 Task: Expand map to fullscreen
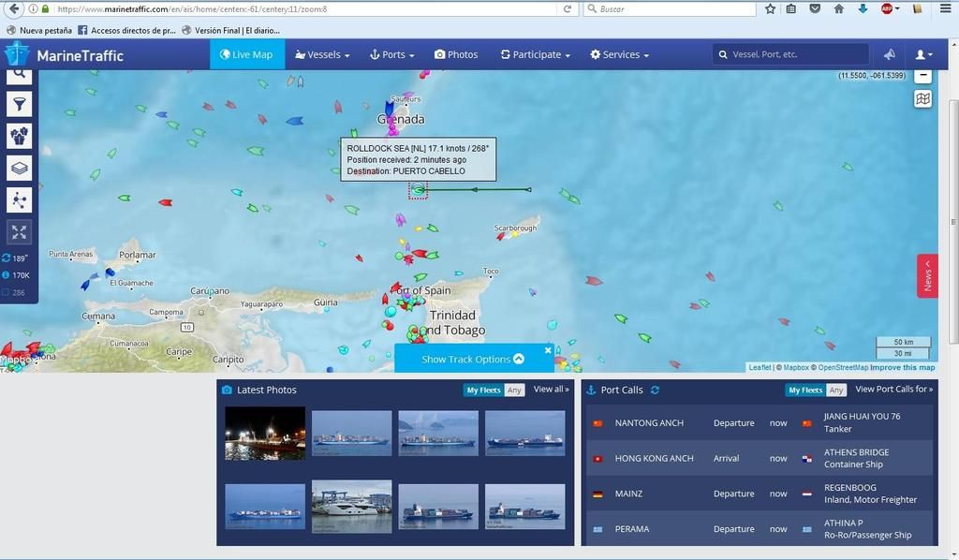point(19,231)
